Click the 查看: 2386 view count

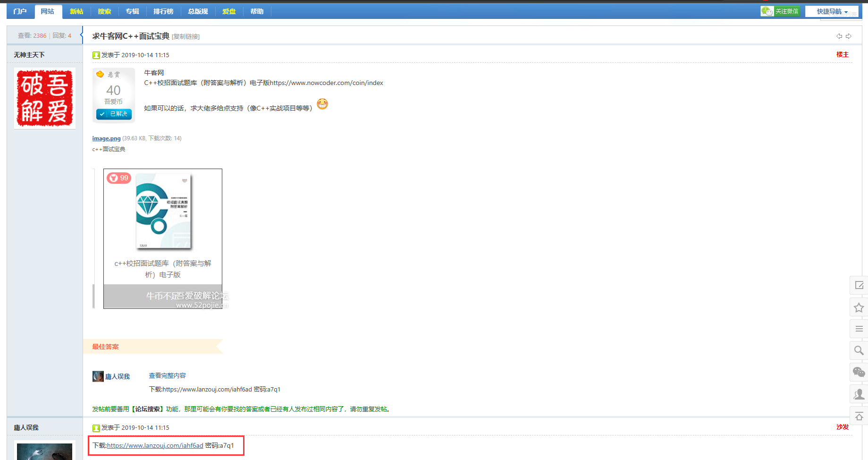(32, 35)
